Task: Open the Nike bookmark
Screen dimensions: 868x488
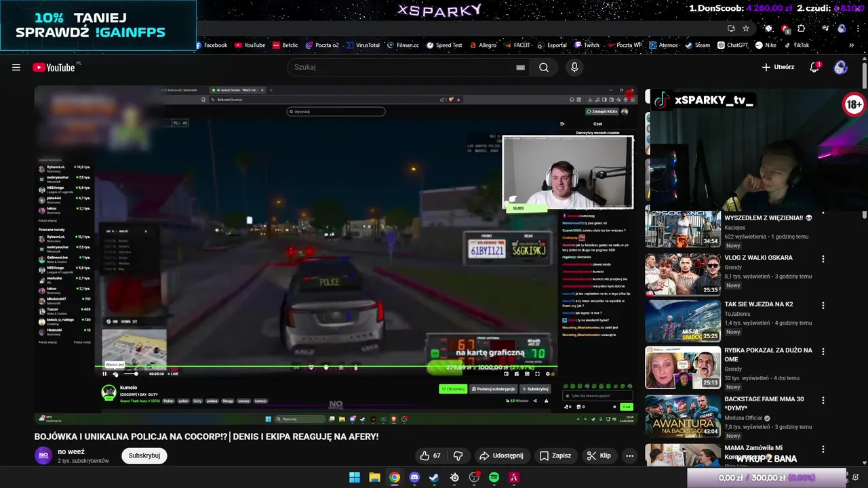Action: coord(765,45)
